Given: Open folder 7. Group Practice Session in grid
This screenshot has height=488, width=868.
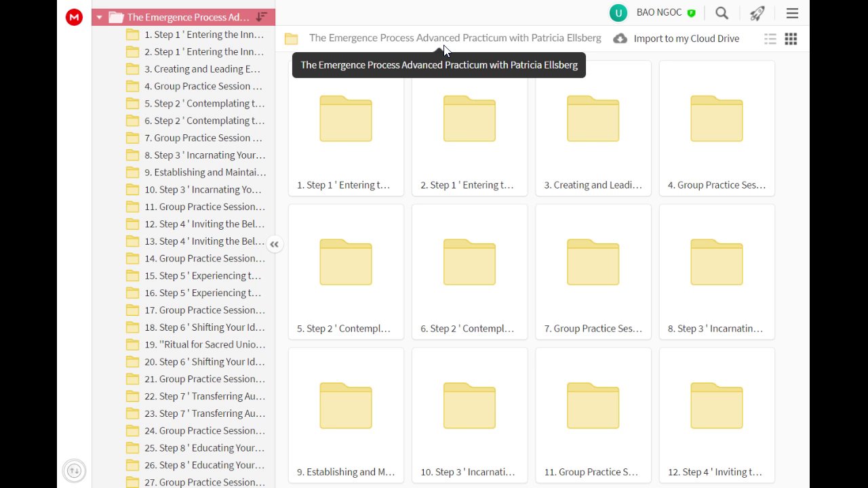Looking at the screenshot, I should coord(593,272).
